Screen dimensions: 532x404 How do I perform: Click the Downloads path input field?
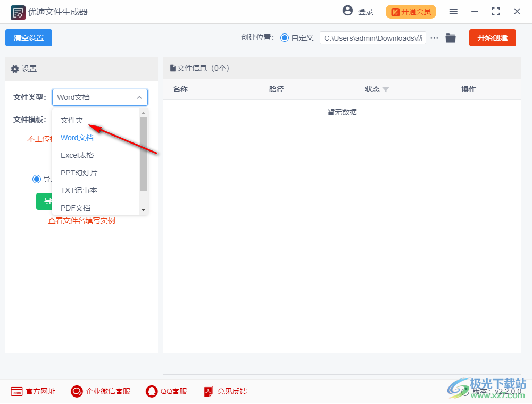[x=372, y=38]
